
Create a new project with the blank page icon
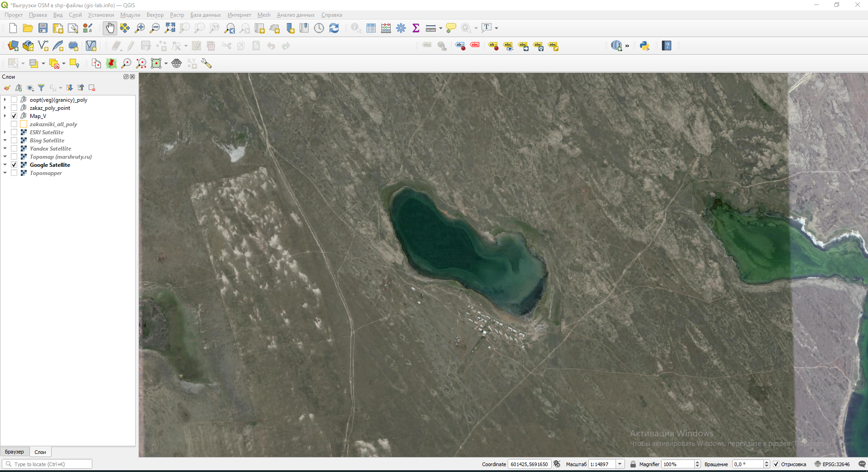tap(13, 28)
